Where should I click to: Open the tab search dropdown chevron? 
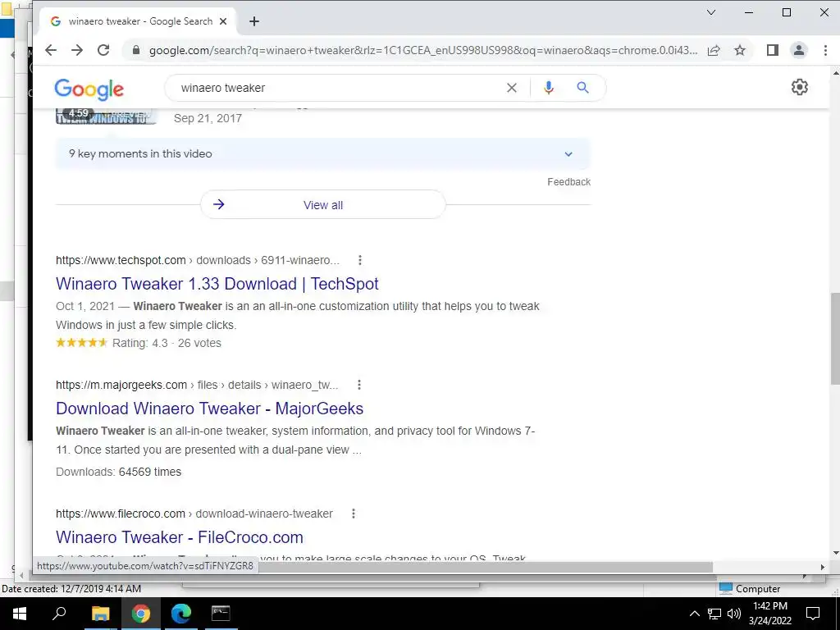[711, 12]
